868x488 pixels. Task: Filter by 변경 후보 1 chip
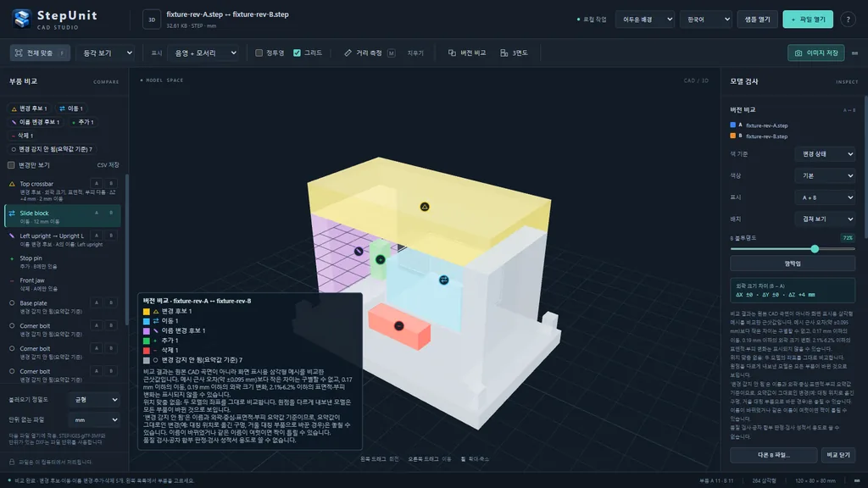click(x=30, y=108)
